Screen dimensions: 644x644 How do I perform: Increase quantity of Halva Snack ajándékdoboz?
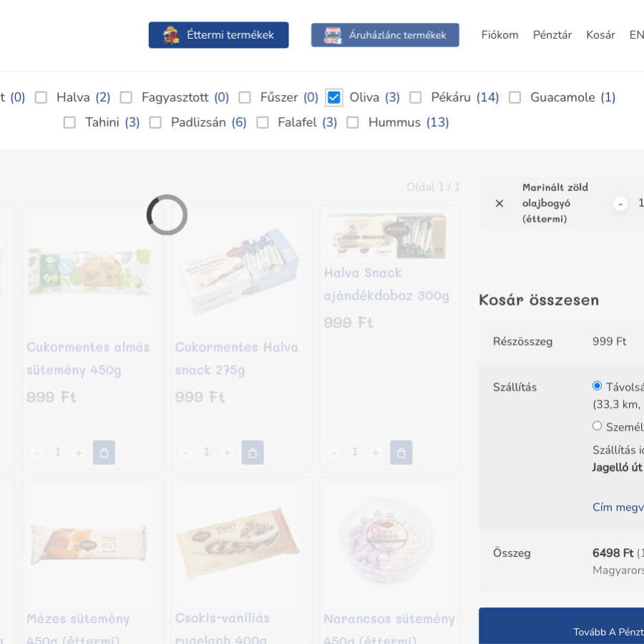point(376,452)
